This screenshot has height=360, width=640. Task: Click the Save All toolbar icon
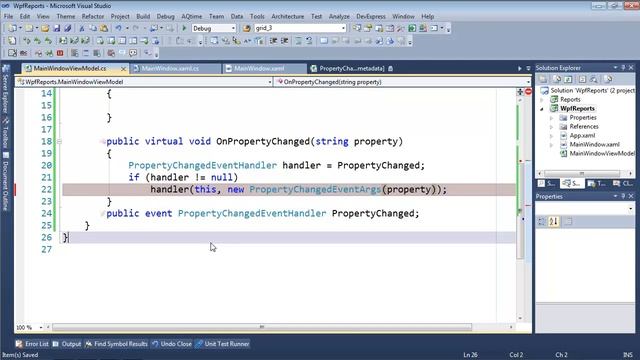pyautogui.click(x=68, y=28)
